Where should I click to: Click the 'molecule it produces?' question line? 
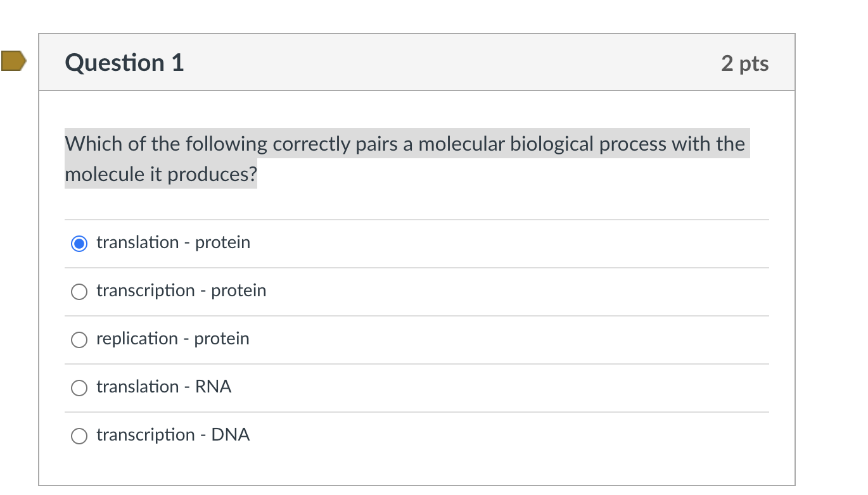coord(161,174)
